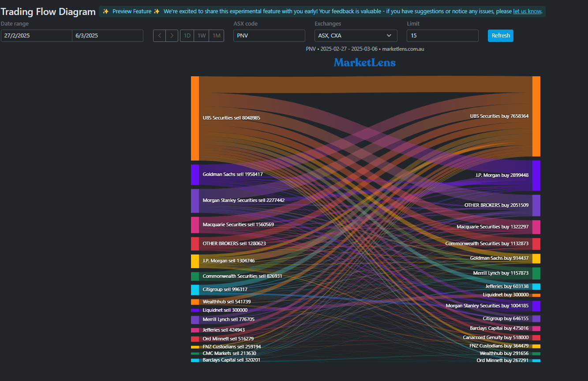Image resolution: width=588 pixels, height=381 pixels.
Task: Click the next date range arrow
Action: tap(172, 36)
